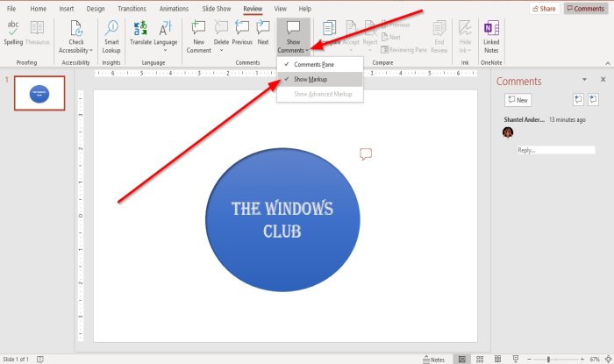Expand the Delete comment dropdown arrow
Image resolution: width=614 pixels, height=364 pixels.
tap(221, 50)
